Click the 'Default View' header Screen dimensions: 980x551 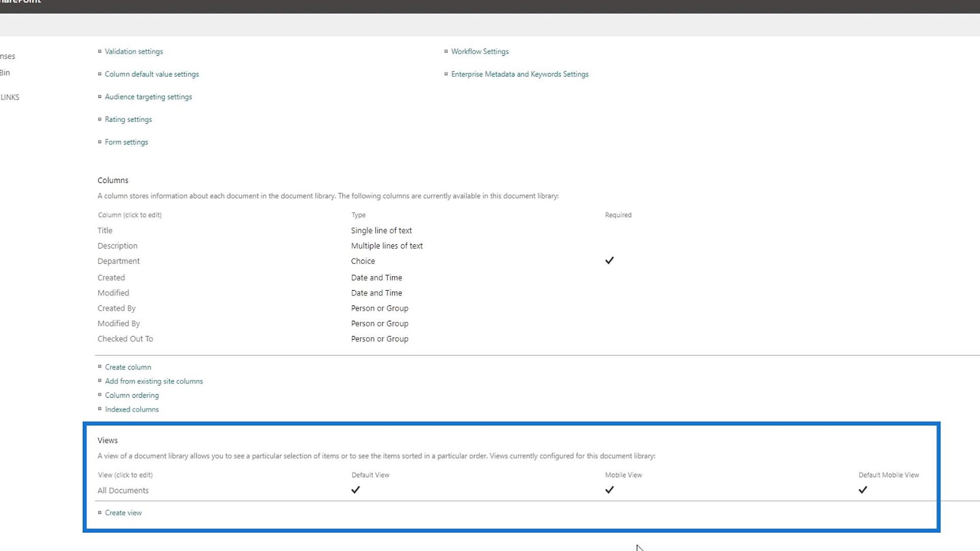coord(371,476)
